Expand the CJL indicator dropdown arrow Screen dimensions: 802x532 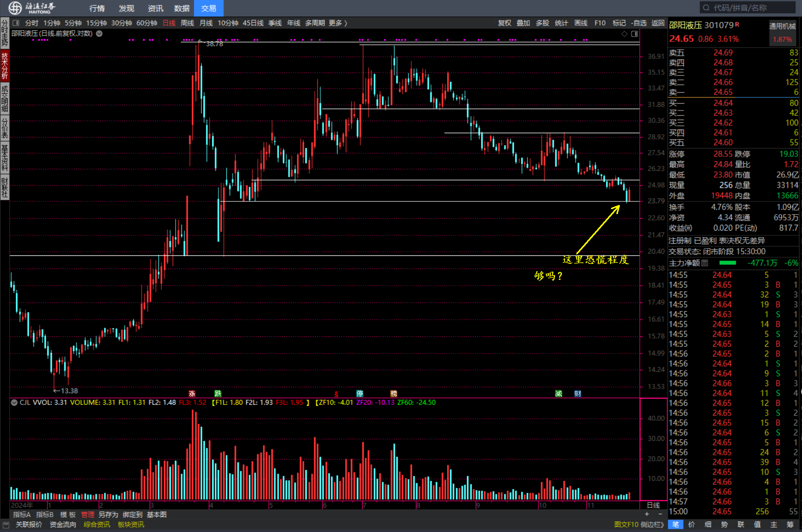14,403
